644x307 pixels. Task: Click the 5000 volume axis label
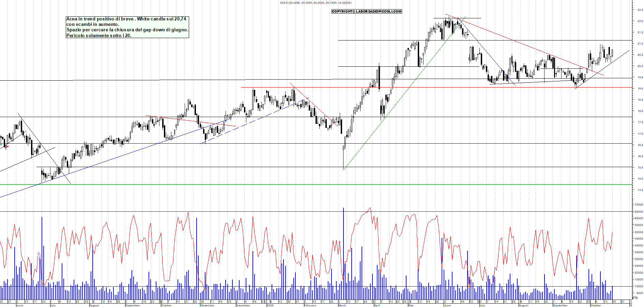point(640,293)
